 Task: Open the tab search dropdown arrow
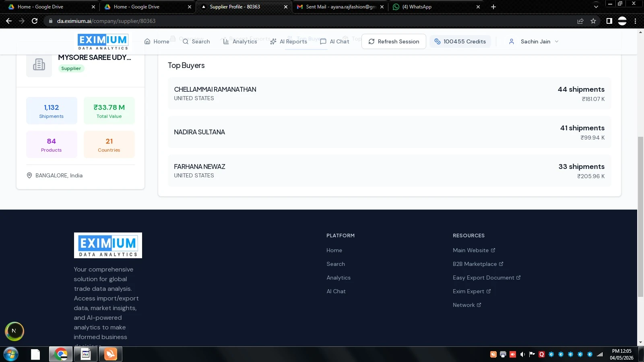click(596, 7)
